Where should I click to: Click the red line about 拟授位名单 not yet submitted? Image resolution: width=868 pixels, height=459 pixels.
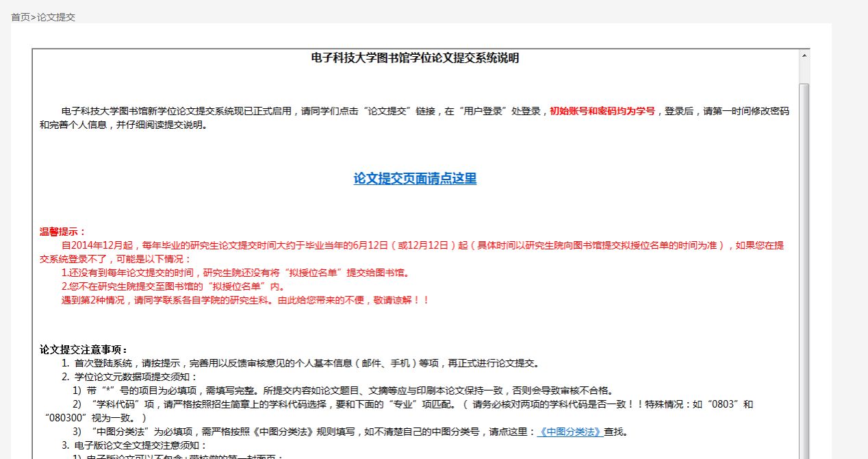click(x=235, y=273)
